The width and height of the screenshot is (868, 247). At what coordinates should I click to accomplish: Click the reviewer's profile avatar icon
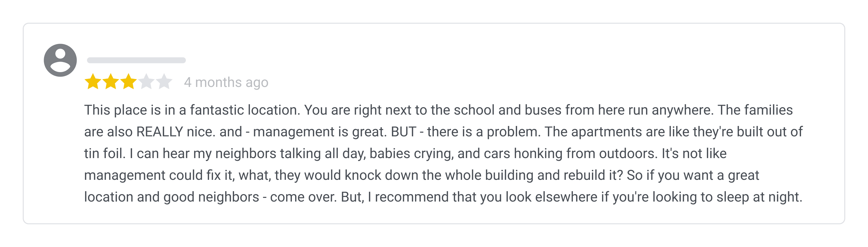pos(60,60)
